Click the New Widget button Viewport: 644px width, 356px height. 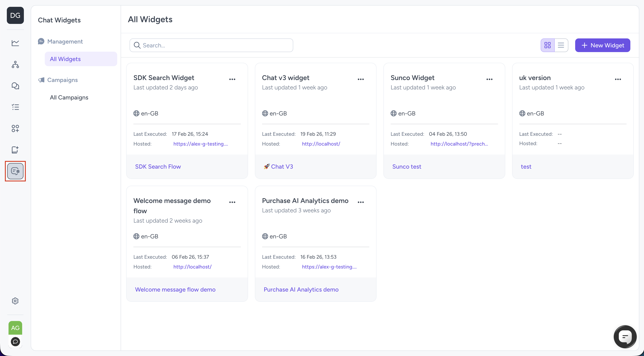pyautogui.click(x=602, y=45)
